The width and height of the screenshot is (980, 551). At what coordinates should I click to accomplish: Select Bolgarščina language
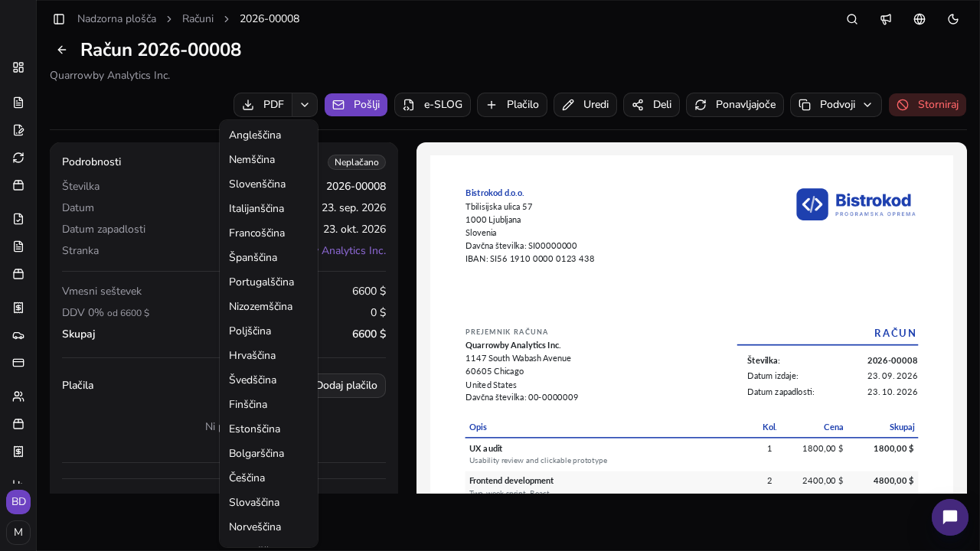269,454
